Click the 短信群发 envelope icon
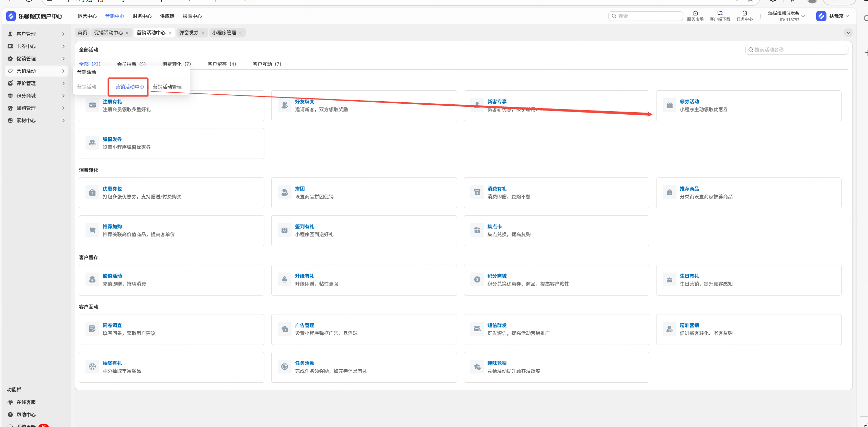The width and height of the screenshot is (868, 427). click(477, 329)
